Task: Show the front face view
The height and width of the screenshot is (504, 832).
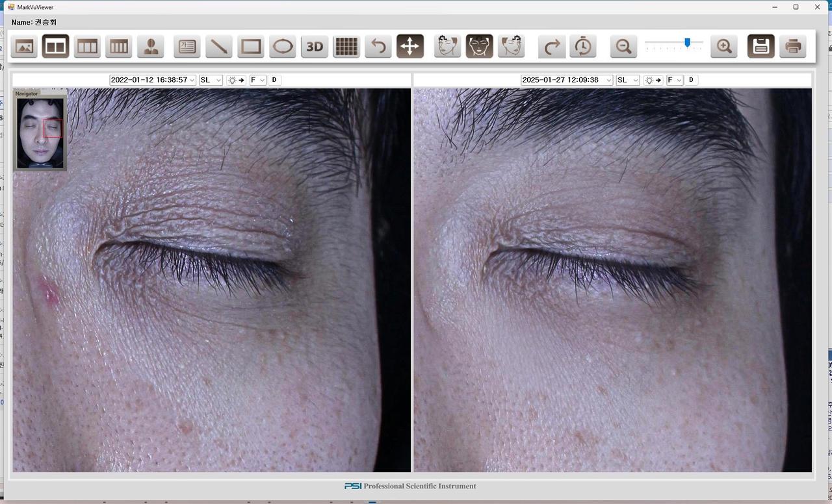Action: click(479, 47)
